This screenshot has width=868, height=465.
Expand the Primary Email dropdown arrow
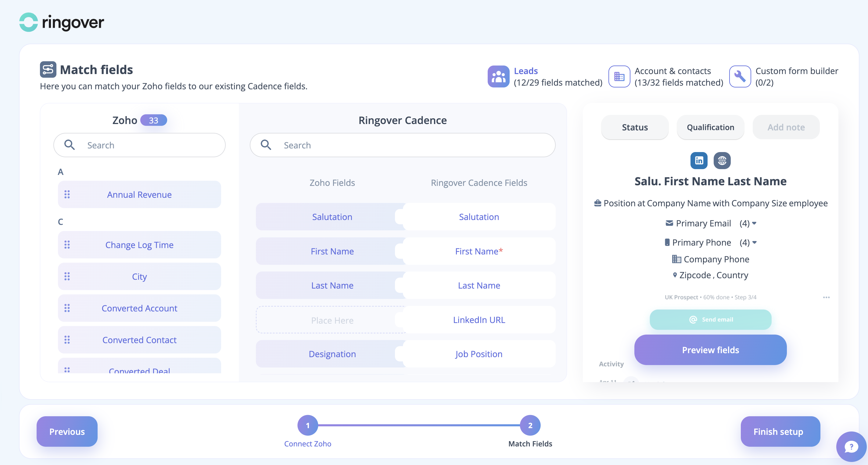754,223
